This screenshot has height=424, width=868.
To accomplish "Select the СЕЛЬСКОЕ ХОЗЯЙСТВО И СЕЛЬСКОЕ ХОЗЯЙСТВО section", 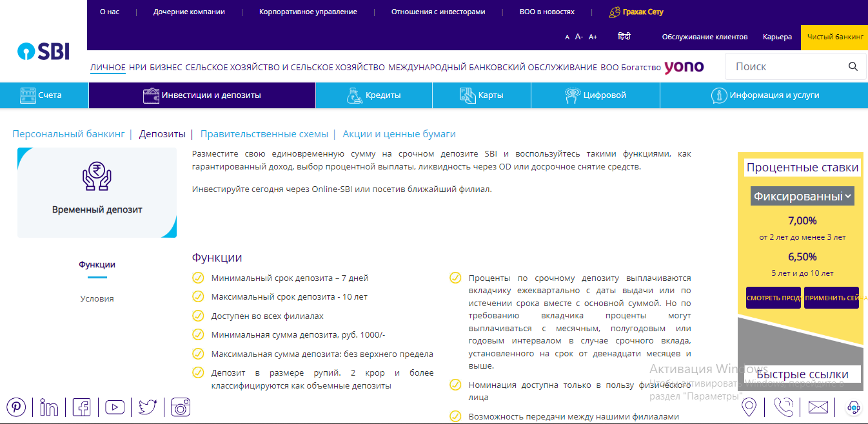I will click(x=285, y=67).
